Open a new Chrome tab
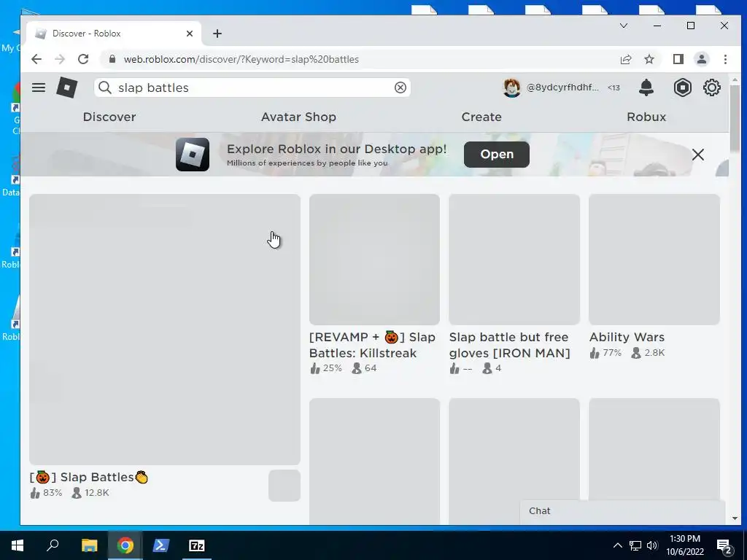Screen dimensions: 747x560 point(217,34)
